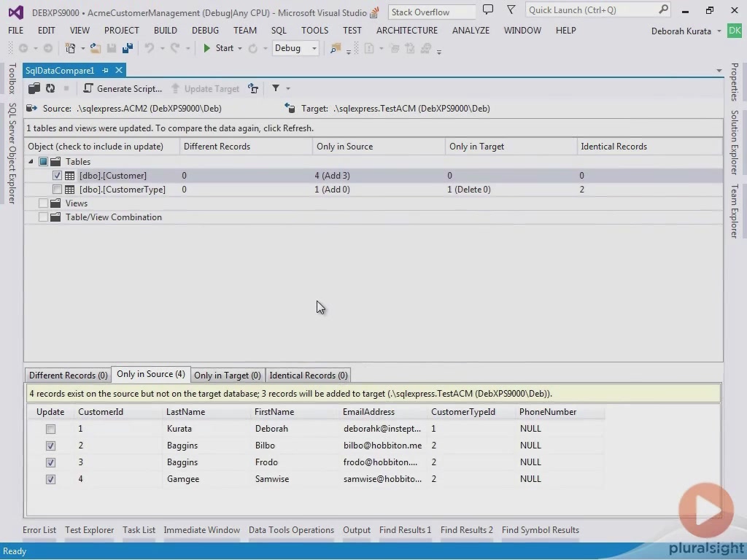Click the DK user account avatar

[734, 31]
